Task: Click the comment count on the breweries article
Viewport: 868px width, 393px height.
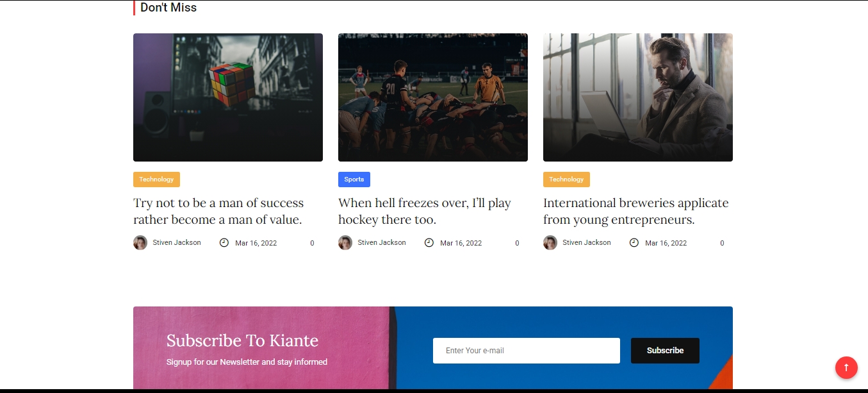Action: tap(722, 244)
